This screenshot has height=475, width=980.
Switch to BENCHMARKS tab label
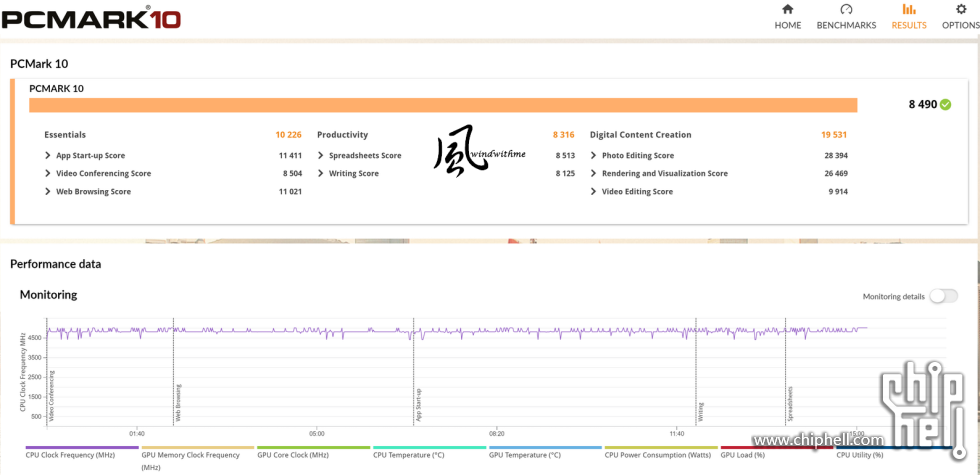[x=846, y=26]
